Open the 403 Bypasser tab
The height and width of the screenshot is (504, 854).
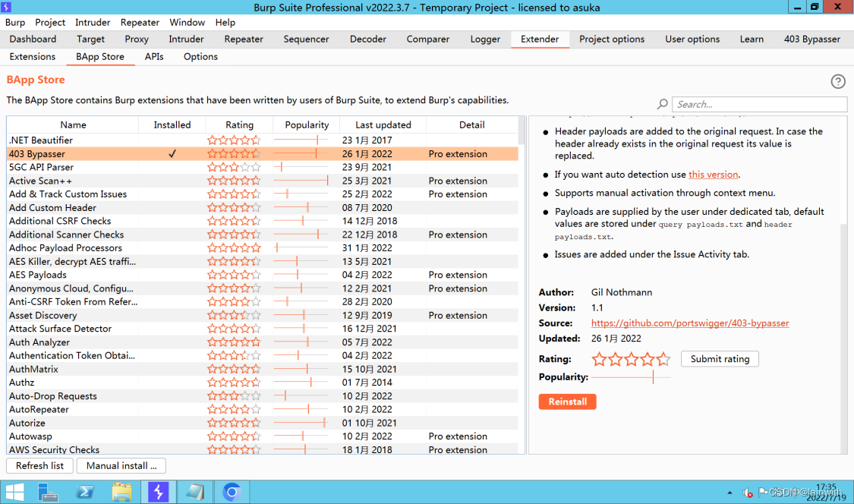pyautogui.click(x=812, y=39)
